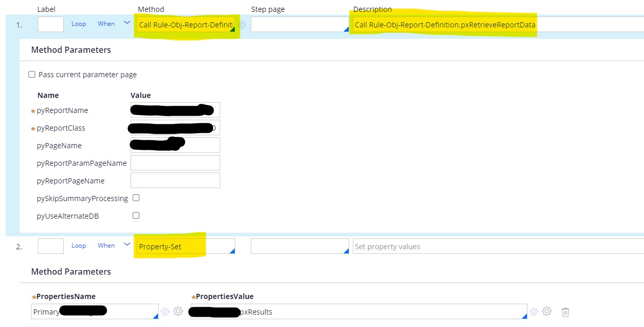Collapse step 2 using its chevron
Screen dimensions: 644x327
[127, 245]
